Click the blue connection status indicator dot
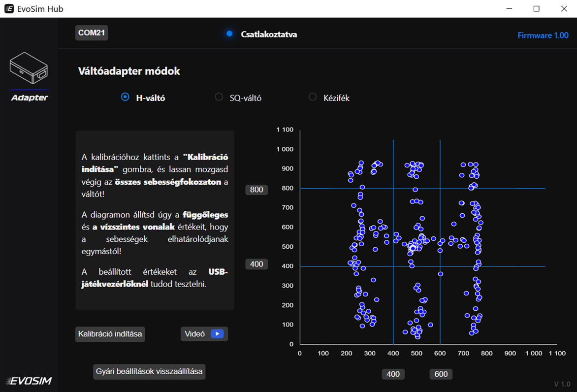This screenshot has height=392, width=577. click(x=229, y=34)
